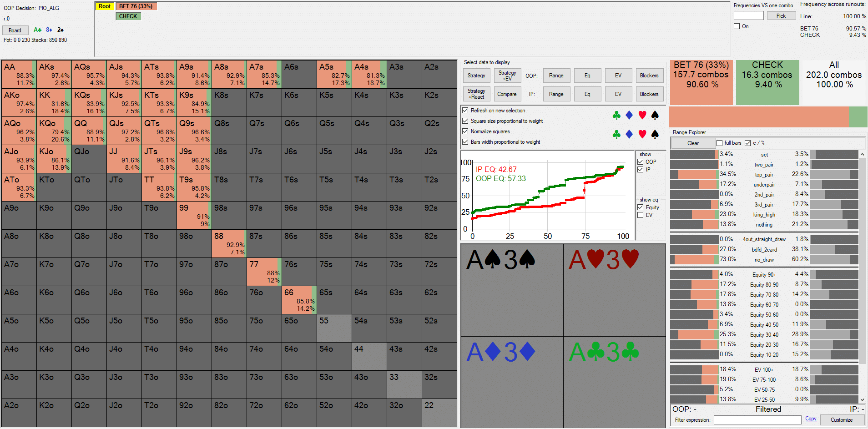Select the A♦3♦ diamonds combo tile
This screenshot has height=429, width=868.
pos(512,381)
